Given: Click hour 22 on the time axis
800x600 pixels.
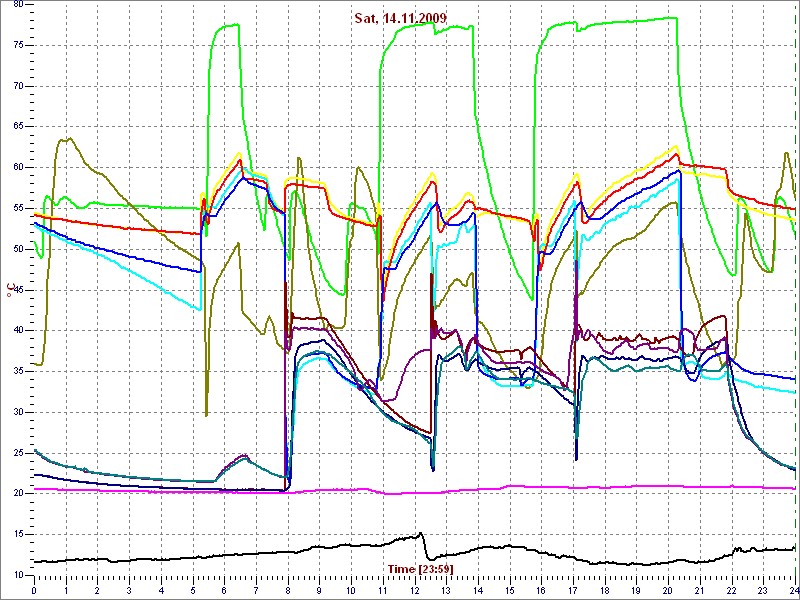Looking at the screenshot, I should tap(732, 591).
